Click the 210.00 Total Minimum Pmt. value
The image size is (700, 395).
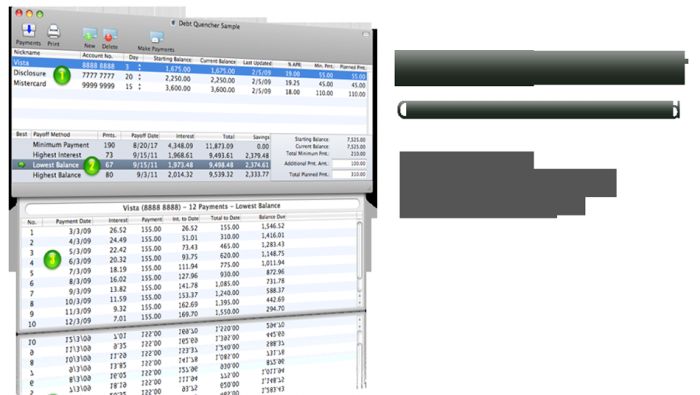click(x=358, y=154)
